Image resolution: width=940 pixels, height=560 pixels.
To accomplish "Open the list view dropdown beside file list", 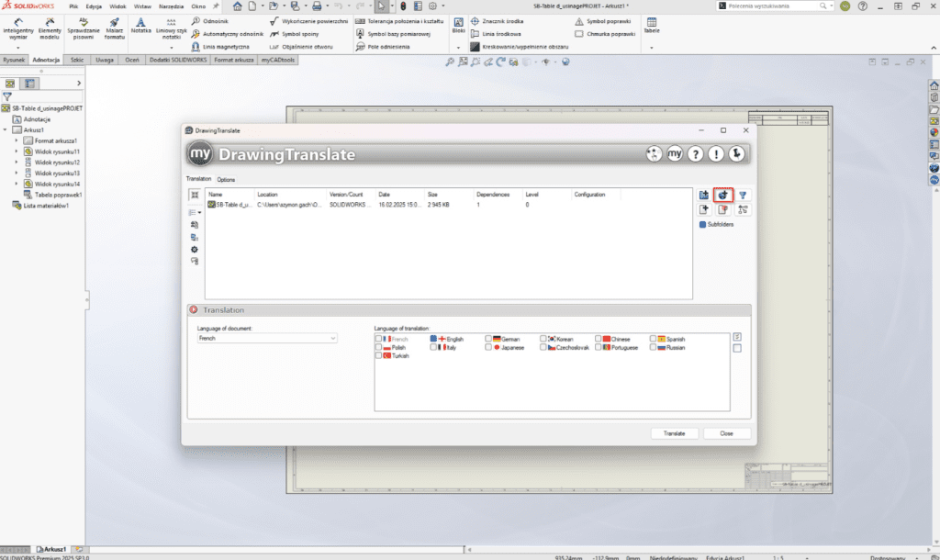I will pyautogui.click(x=199, y=212).
